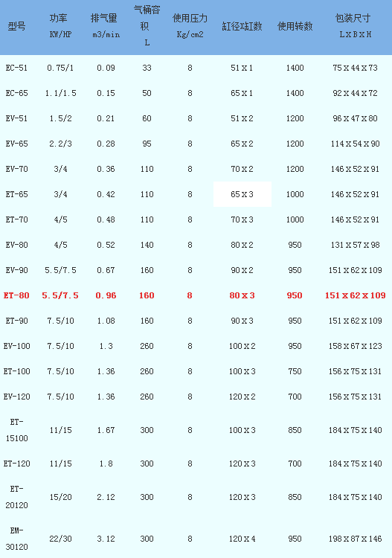Select the 22/30 power cell
The image size is (392, 558).
pos(60,539)
